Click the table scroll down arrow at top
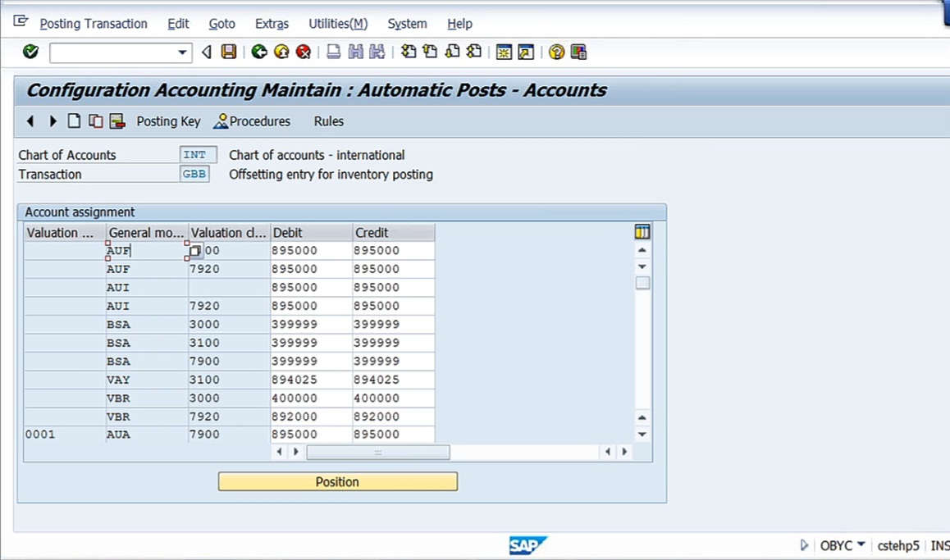This screenshot has height=560, width=950. coord(642,267)
